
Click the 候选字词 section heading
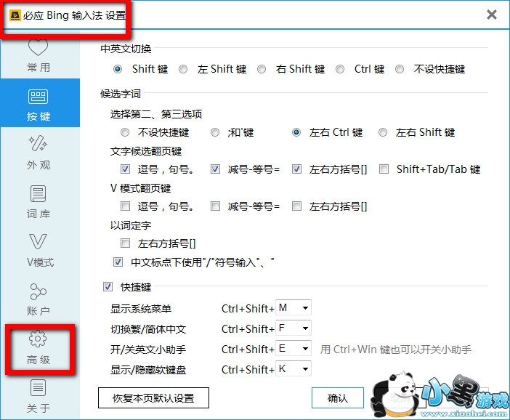tap(121, 94)
